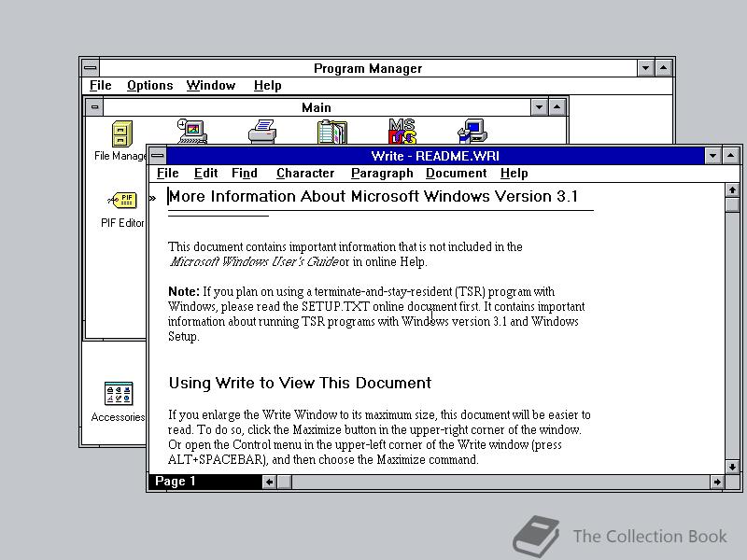
Task: Click vertical scrollbar down arrow in Write
Action: pos(732,467)
